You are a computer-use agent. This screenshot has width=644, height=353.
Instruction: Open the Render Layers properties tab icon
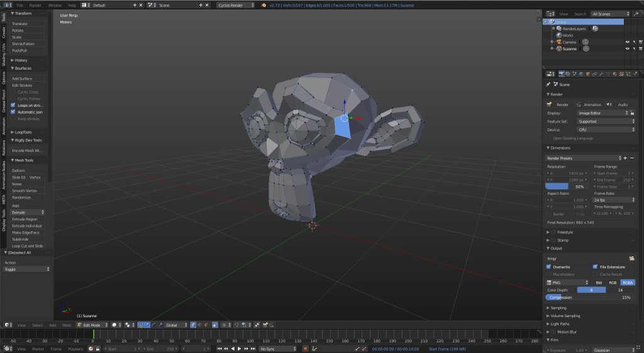(x=568, y=73)
